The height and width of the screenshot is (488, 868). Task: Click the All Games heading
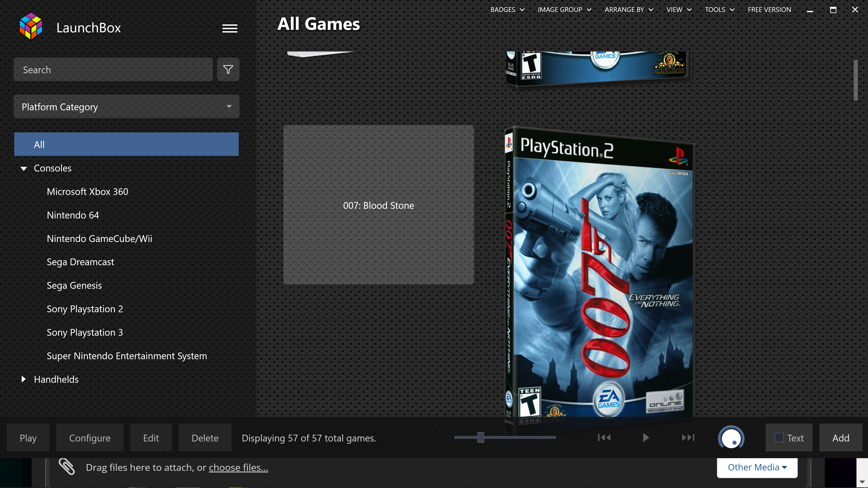tap(318, 24)
